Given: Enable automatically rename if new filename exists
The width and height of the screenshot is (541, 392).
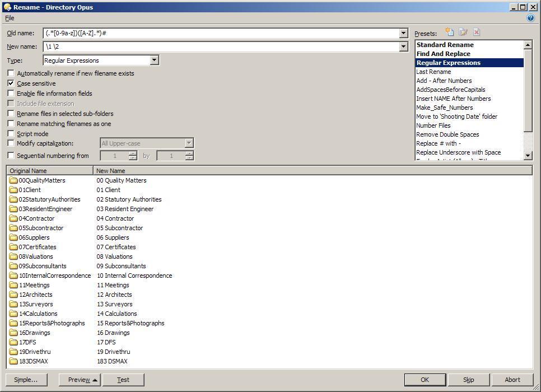Looking at the screenshot, I should coord(11,73).
